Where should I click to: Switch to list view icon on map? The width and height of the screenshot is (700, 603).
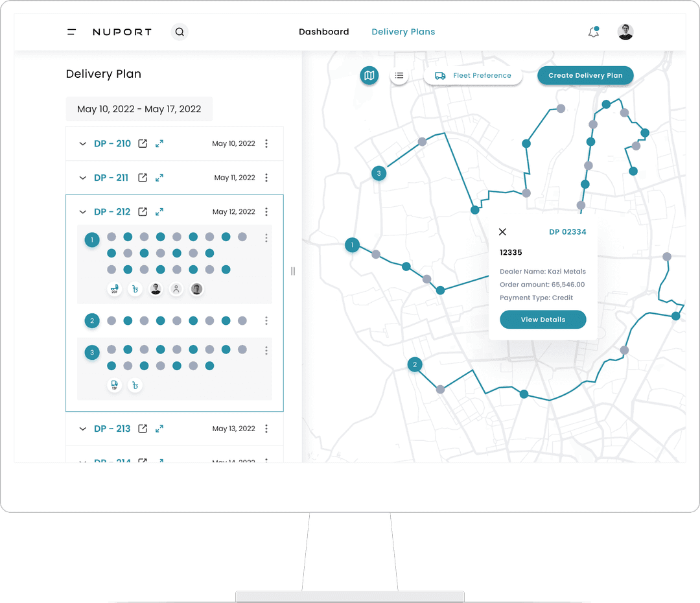coord(399,75)
